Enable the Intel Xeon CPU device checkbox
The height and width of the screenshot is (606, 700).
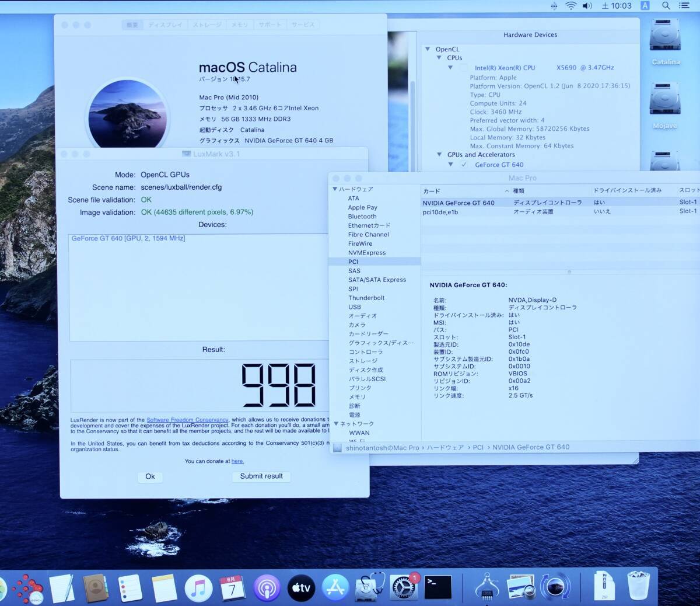tap(464, 68)
